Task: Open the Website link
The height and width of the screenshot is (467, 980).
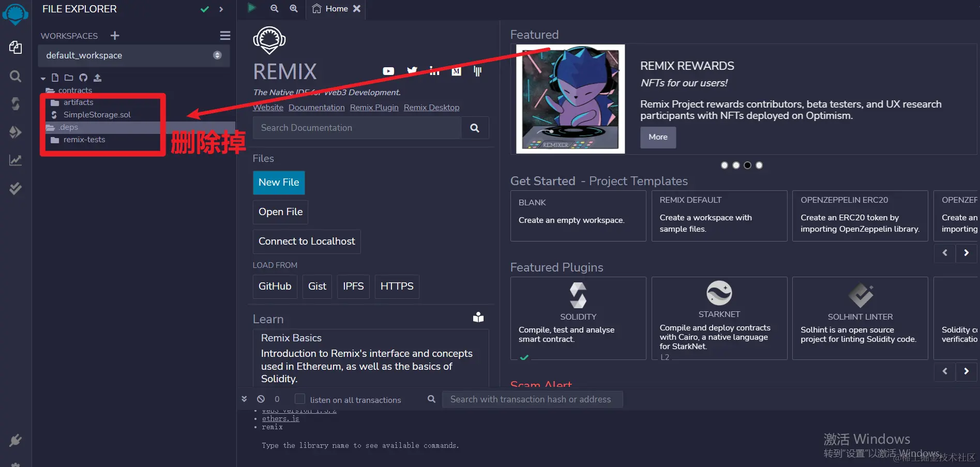Action: pyautogui.click(x=268, y=108)
